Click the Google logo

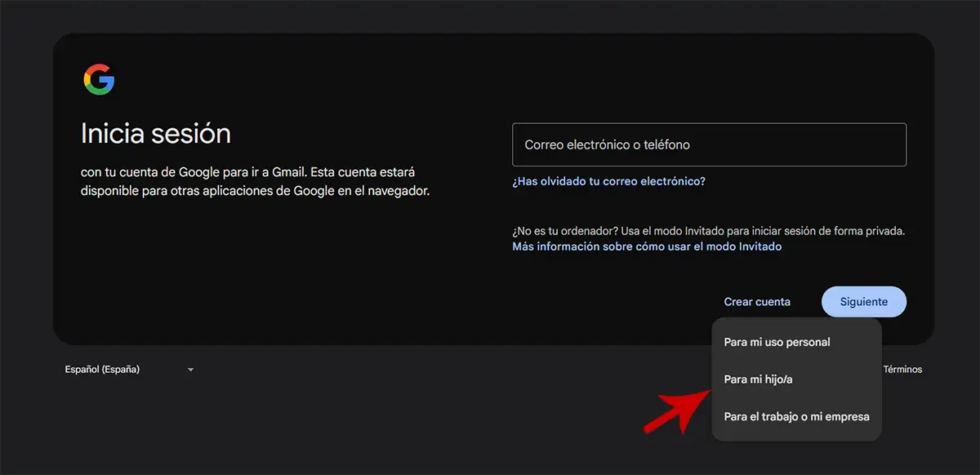coord(99,80)
